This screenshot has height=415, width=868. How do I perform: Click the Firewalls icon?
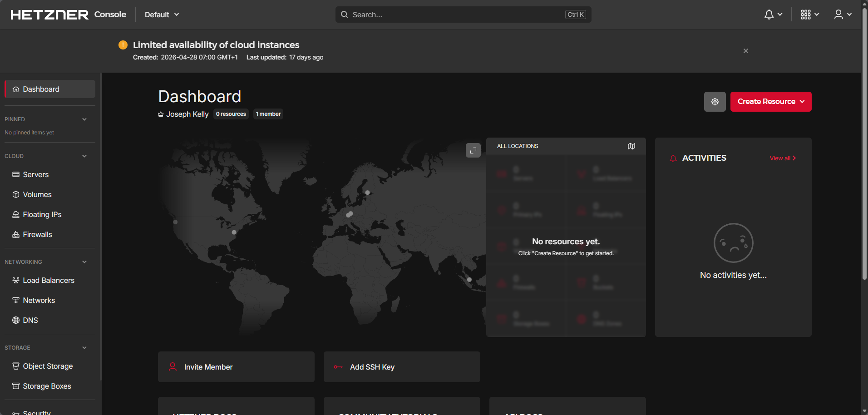[16, 234]
